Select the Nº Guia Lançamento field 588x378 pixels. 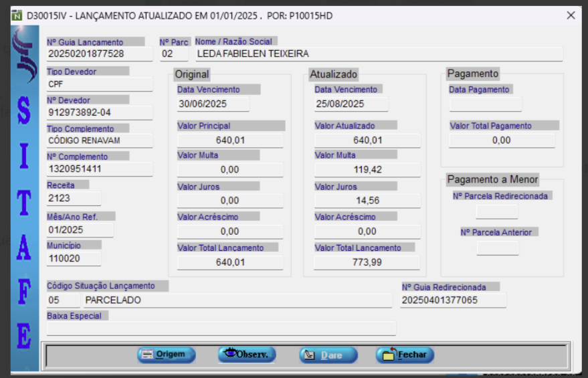[99, 54]
